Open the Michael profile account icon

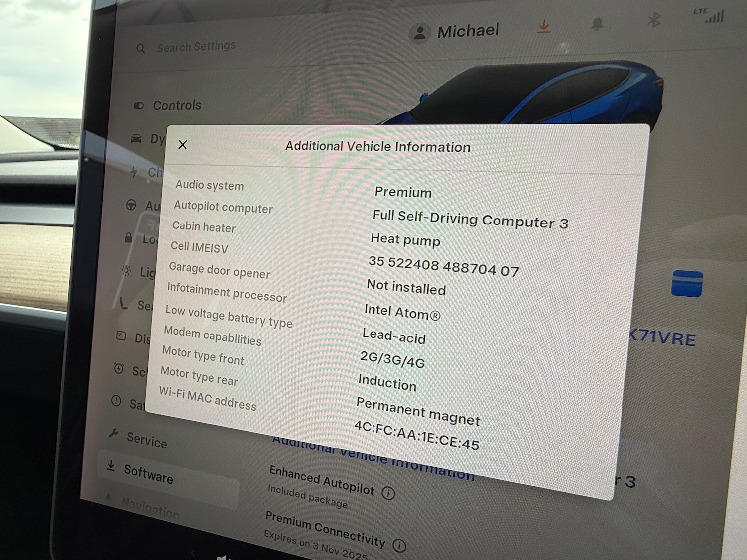(420, 31)
